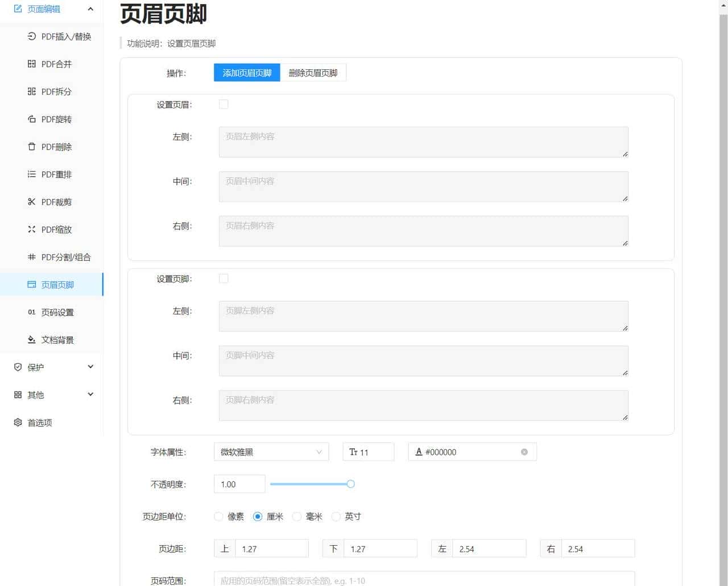Screen dimensions: 728x586
Task: Click the 页眉左侧内容 text area
Action: pos(423,142)
